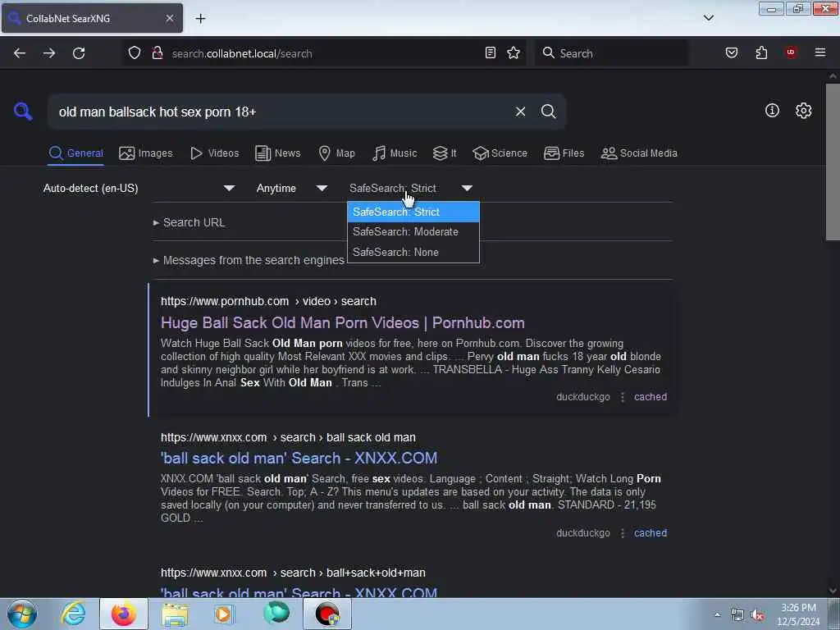The image size is (840, 630).
Task: Open a new tab with the plus button
Action: [200, 19]
